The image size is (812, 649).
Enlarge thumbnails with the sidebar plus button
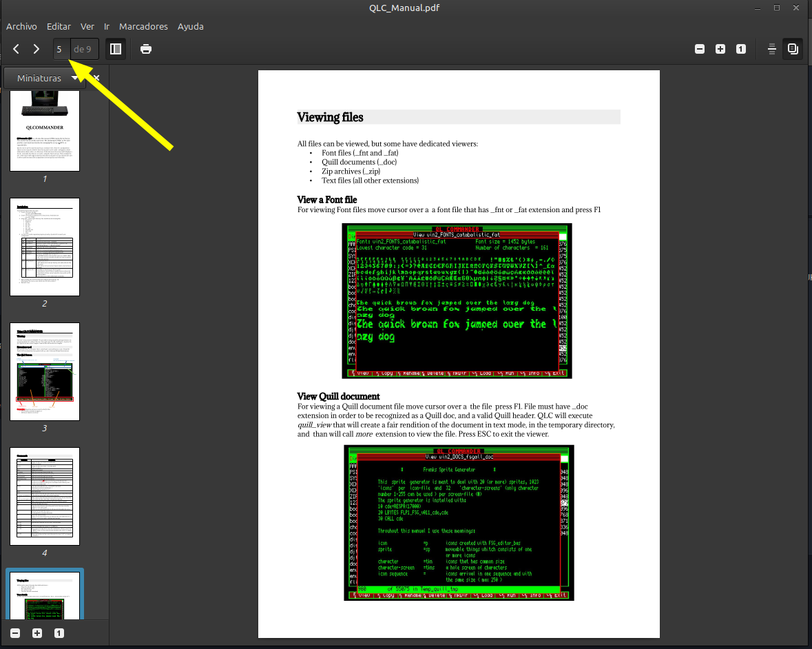(37, 633)
